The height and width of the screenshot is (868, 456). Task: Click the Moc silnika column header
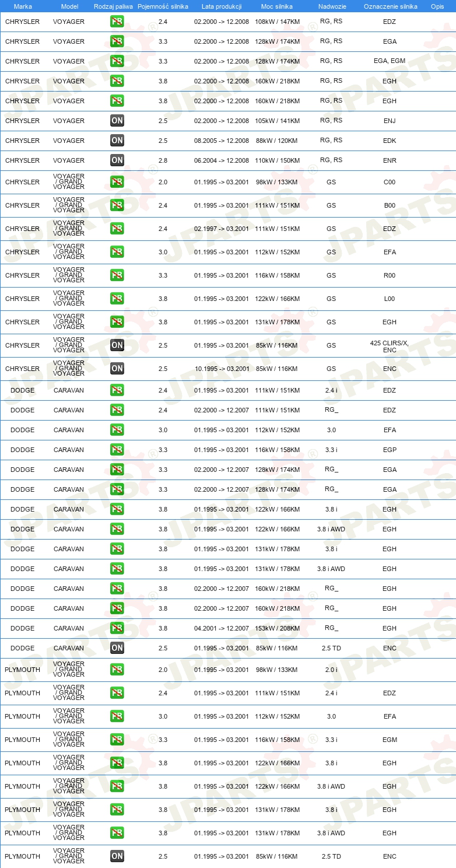point(278,6)
